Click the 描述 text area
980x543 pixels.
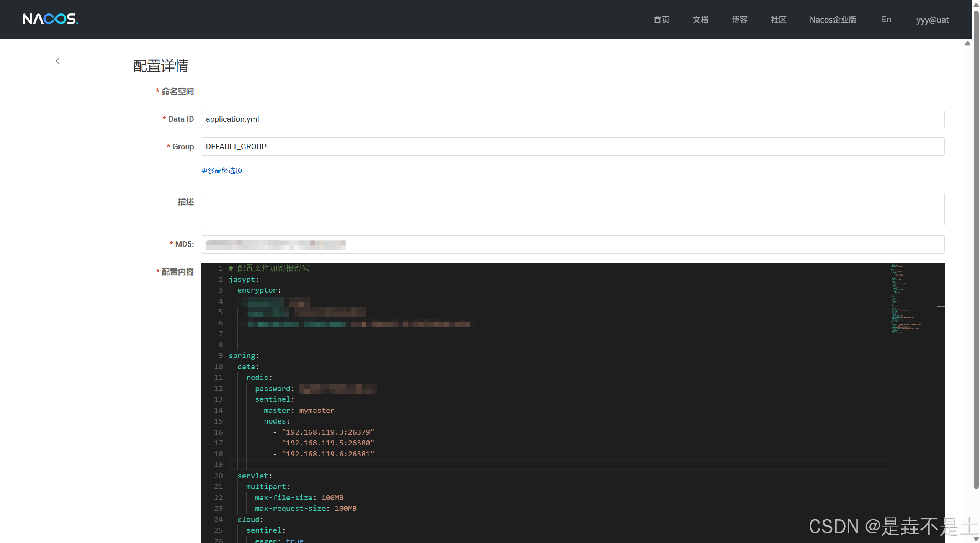[x=572, y=209]
